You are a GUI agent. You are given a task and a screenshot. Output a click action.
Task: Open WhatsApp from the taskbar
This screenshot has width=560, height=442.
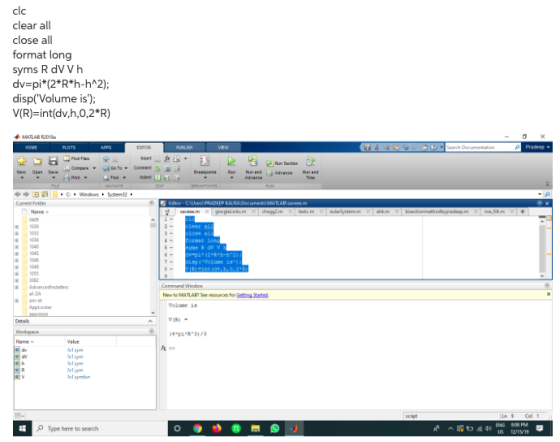tap(275, 429)
